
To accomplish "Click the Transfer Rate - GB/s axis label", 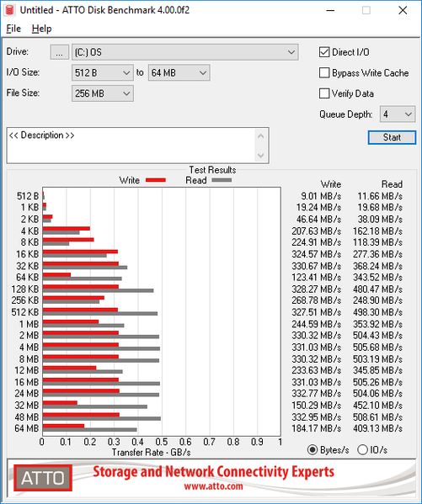I will (152, 452).
